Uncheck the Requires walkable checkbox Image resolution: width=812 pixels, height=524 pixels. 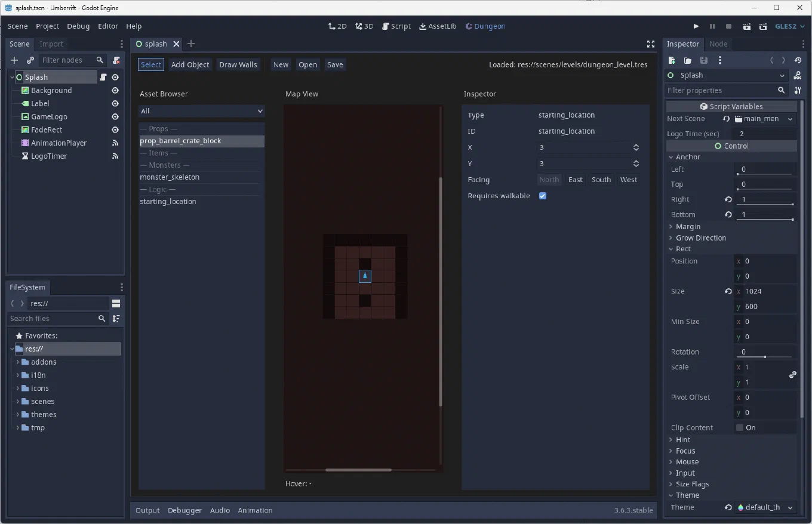click(543, 196)
